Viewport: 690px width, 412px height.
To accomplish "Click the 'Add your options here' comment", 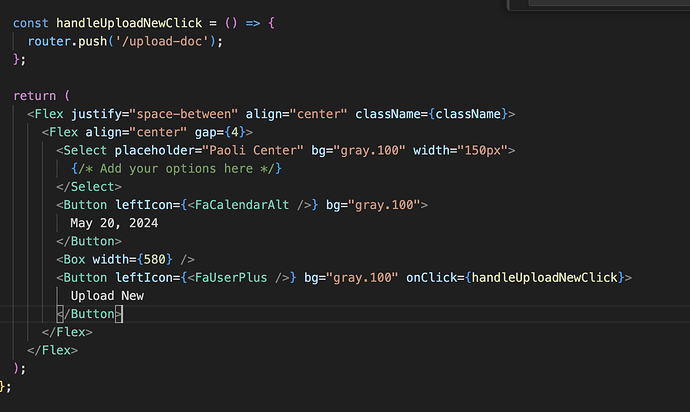I will [176, 169].
